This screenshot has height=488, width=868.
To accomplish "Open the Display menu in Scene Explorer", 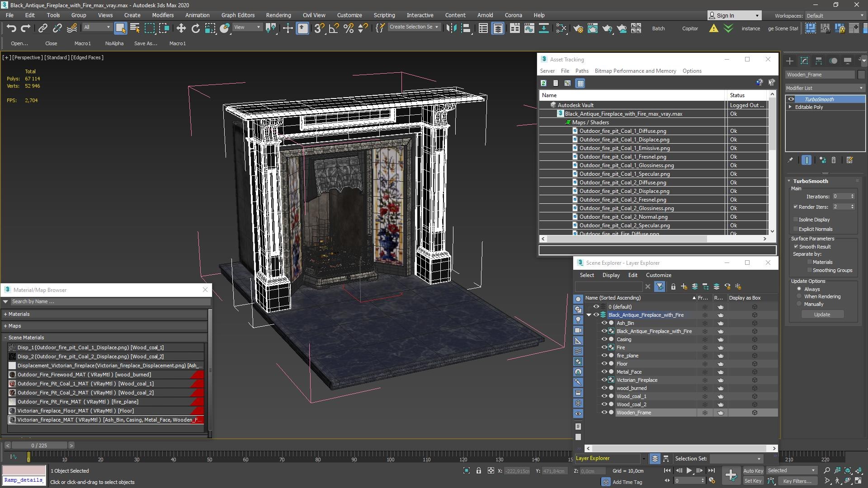I will (x=611, y=275).
